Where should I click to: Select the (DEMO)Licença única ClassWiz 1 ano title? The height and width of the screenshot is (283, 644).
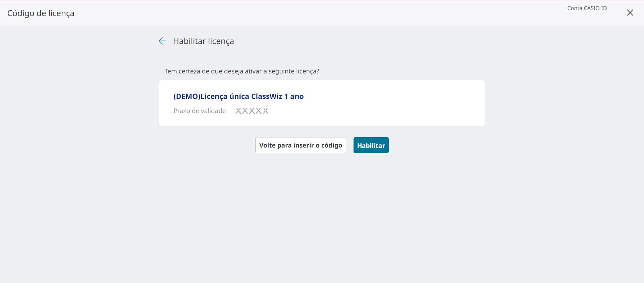tap(238, 96)
